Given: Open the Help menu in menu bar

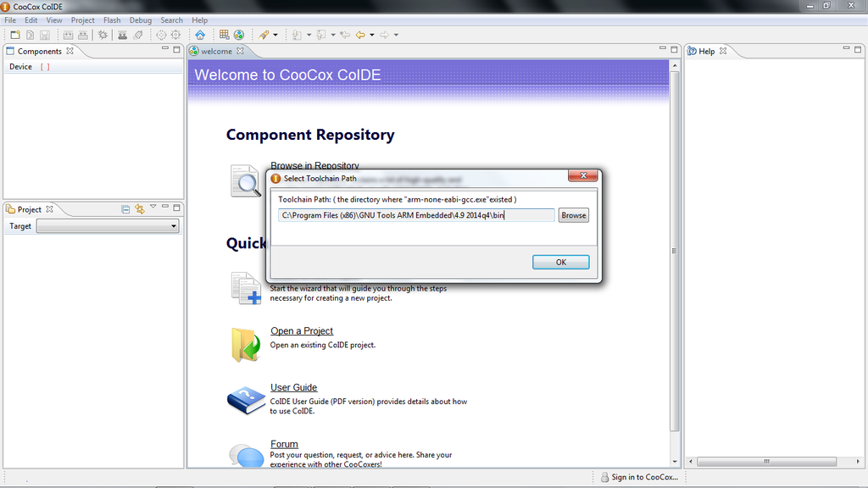Looking at the screenshot, I should point(200,20).
